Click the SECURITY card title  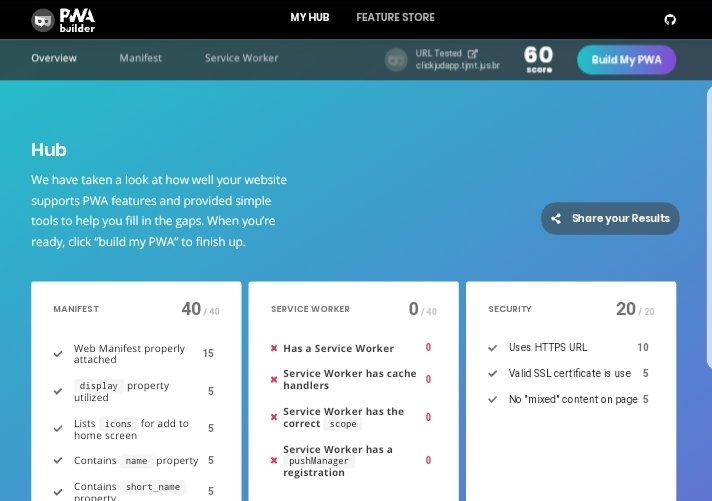[509, 309]
